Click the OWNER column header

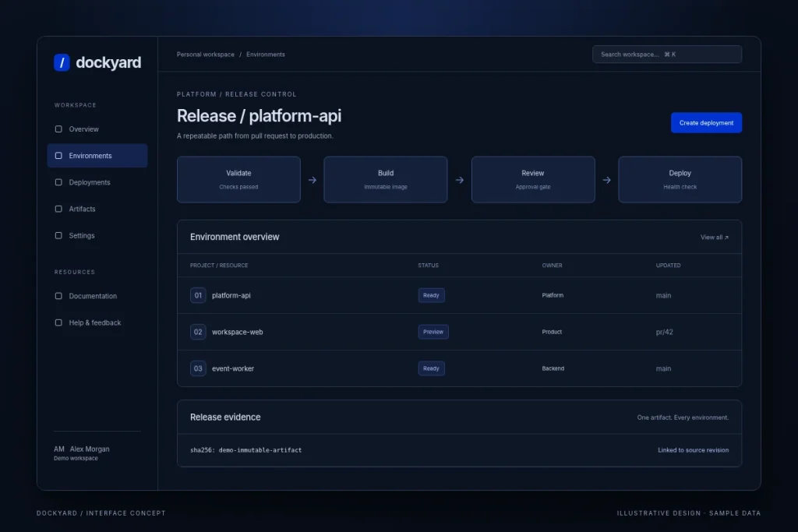coord(553,266)
